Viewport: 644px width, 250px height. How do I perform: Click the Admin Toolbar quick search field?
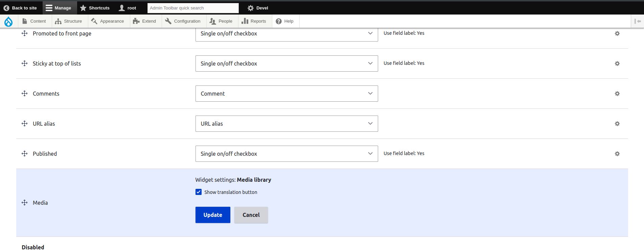click(x=193, y=8)
